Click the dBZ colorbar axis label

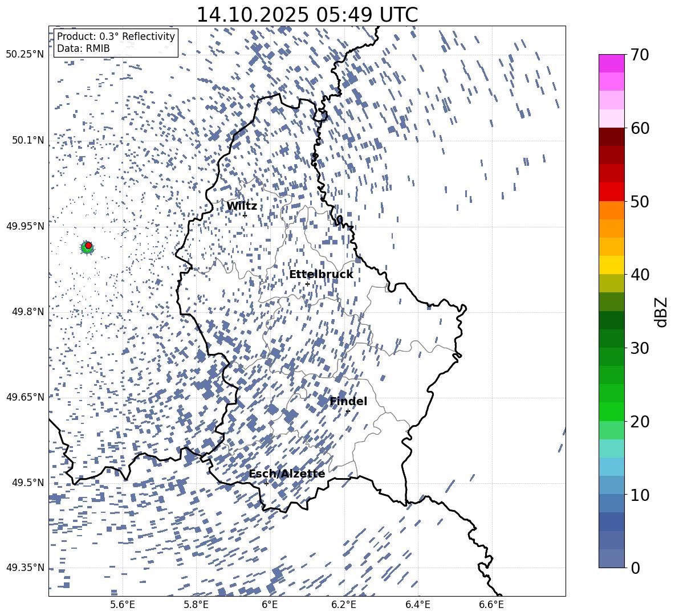pos(661,312)
